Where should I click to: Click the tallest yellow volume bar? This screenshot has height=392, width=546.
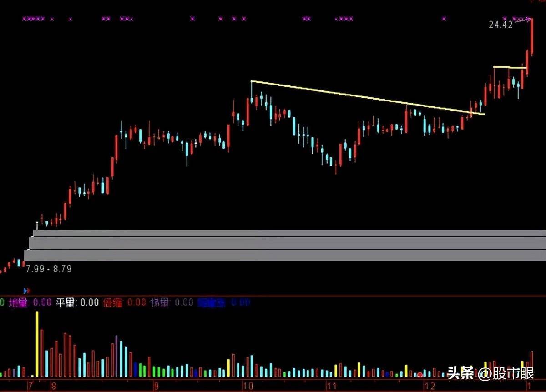click(37, 344)
